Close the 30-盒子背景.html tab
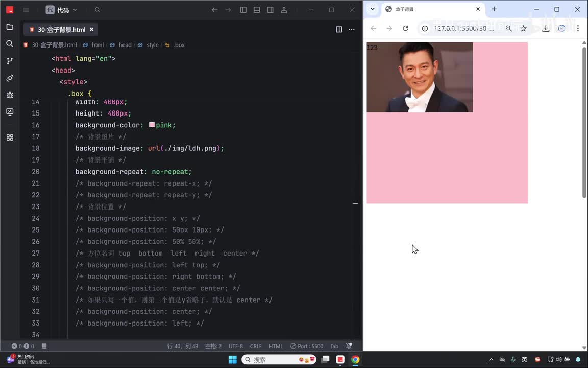 point(91,29)
